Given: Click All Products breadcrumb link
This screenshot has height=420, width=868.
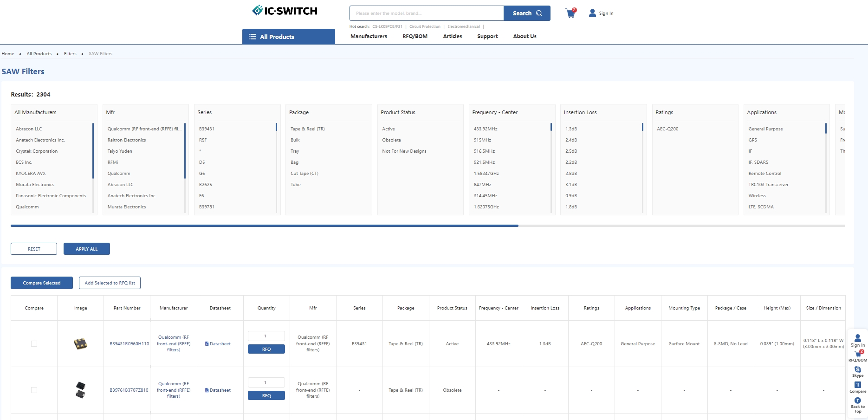Looking at the screenshot, I should point(39,54).
